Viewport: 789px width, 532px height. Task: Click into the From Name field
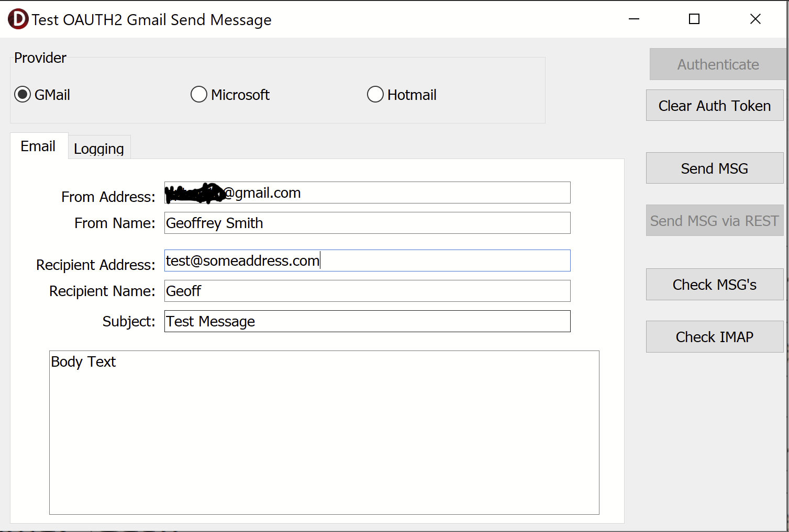click(x=368, y=223)
